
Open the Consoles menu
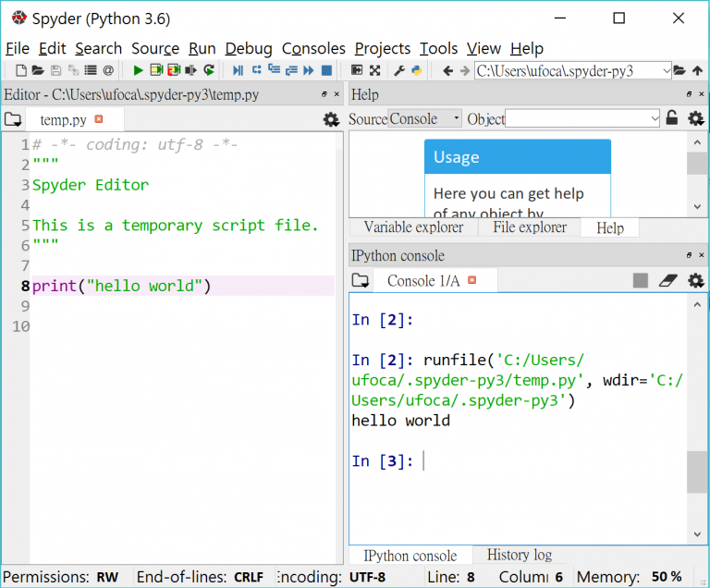point(313,48)
